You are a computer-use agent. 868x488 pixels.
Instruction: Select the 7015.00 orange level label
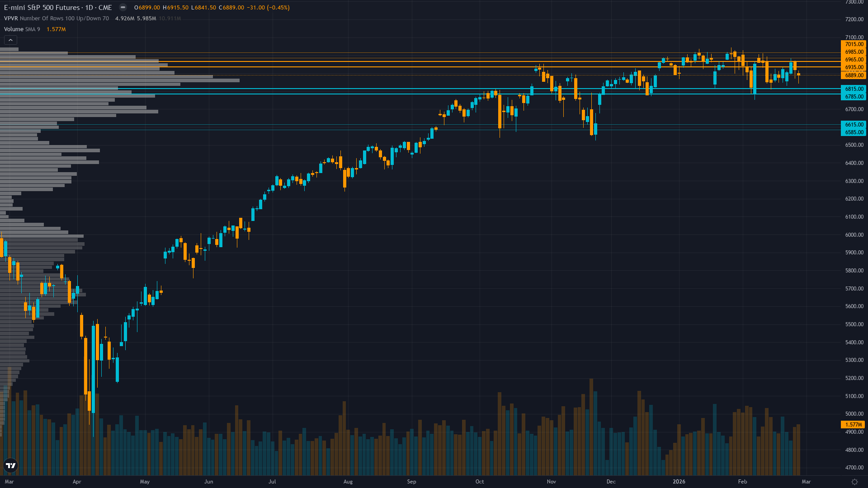(x=854, y=45)
